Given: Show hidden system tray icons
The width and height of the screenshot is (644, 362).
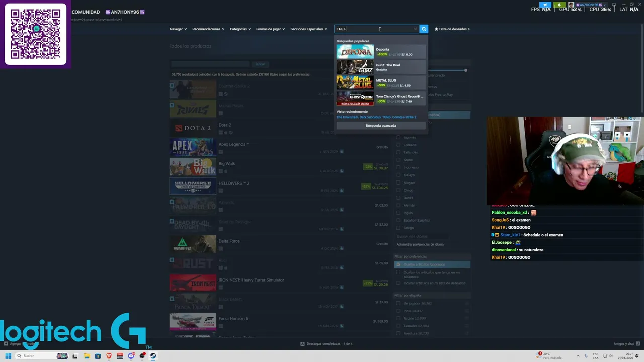Looking at the screenshot, I should pos(578,356).
